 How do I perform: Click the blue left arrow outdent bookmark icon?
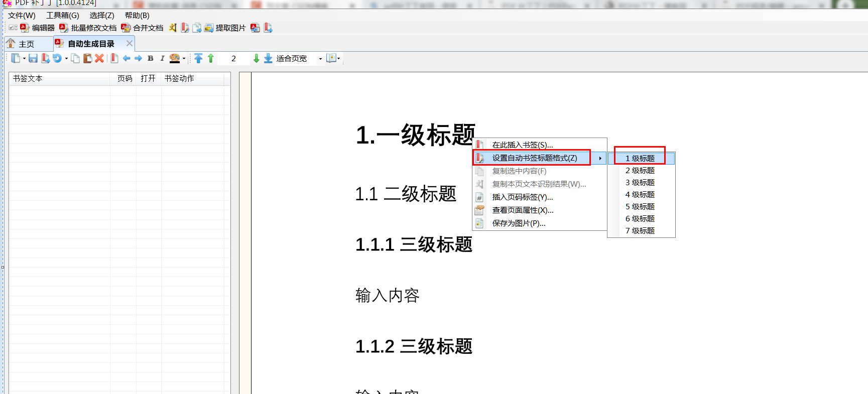coord(127,58)
